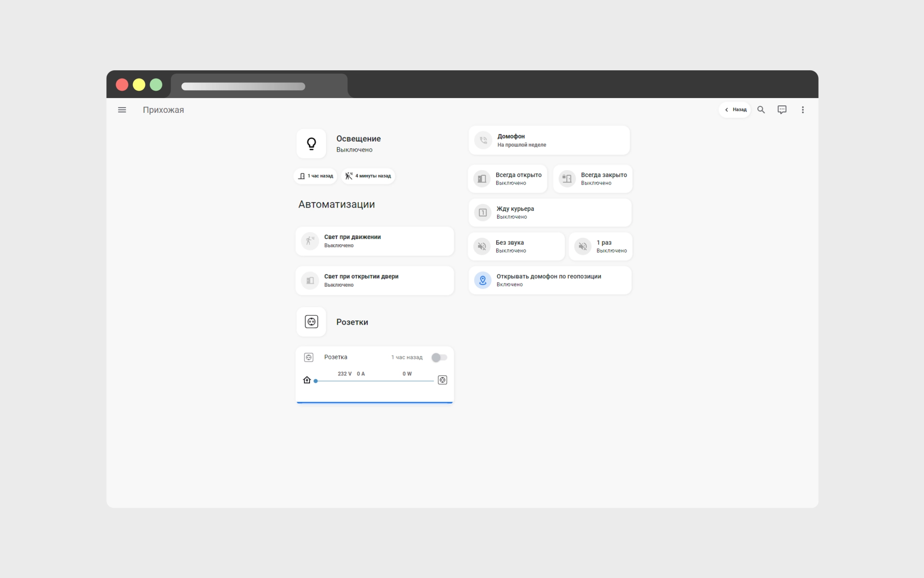This screenshot has width=924, height=578.
Task: Click the power flow line on Розетка card
Action: pyautogui.click(x=375, y=381)
